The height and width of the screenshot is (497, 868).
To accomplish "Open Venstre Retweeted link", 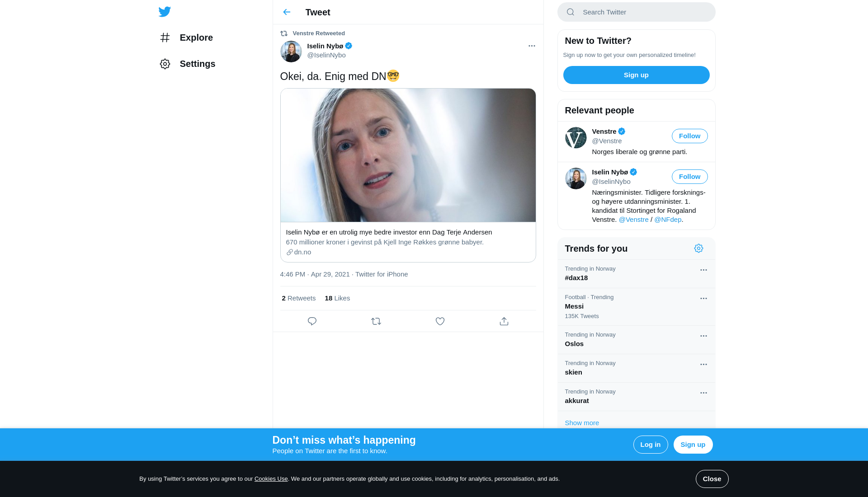I will (x=319, y=33).
